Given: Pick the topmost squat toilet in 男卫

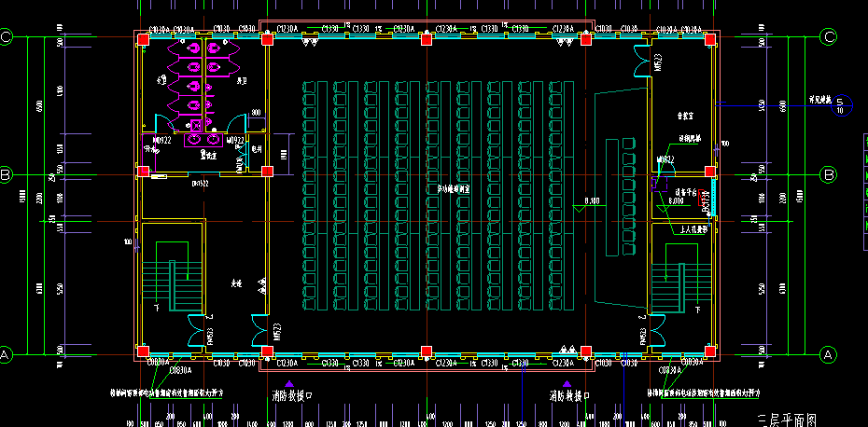Looking at the screenshot, I should click(215, 48).
